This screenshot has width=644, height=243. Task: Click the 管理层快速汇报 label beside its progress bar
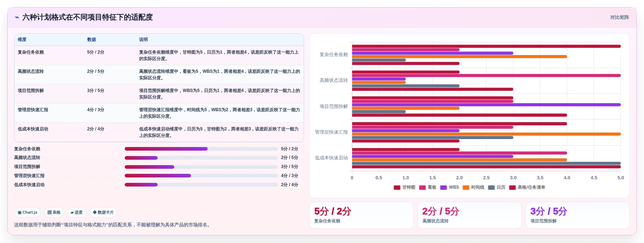29,176
